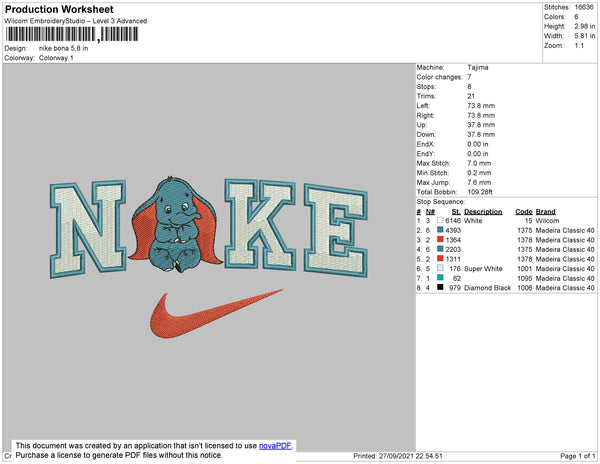This screenshot has height=464, width=600.
Task: Click the 'Purchase a license' notice text
Action: click(119, 455)
